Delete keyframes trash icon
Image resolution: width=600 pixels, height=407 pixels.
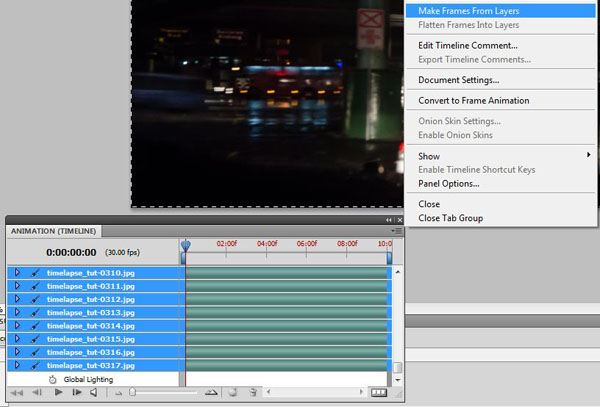[253, 392]
